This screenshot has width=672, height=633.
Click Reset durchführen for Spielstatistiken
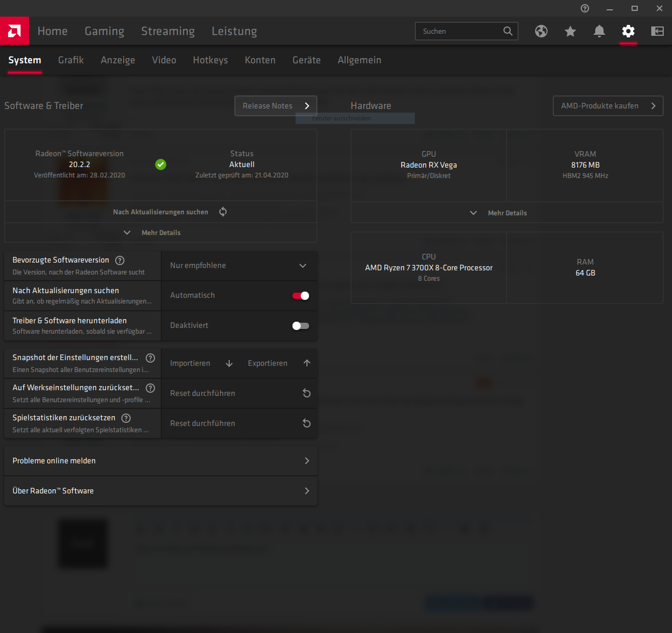point(239,423)
